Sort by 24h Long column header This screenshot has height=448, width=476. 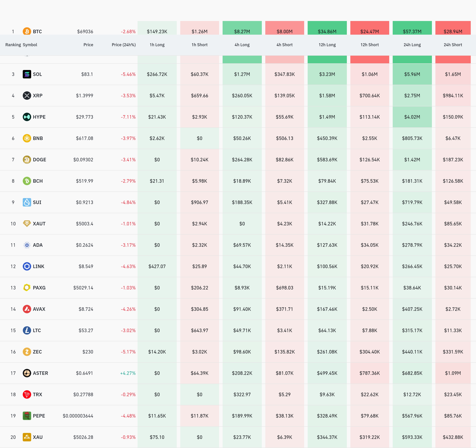click(412, 45)
